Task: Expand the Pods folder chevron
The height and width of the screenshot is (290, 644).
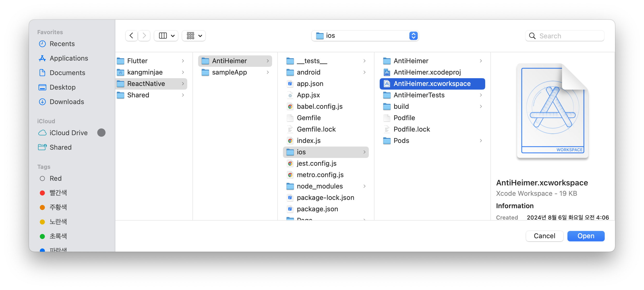Action: pyautogui.click(x=481, y=141)
